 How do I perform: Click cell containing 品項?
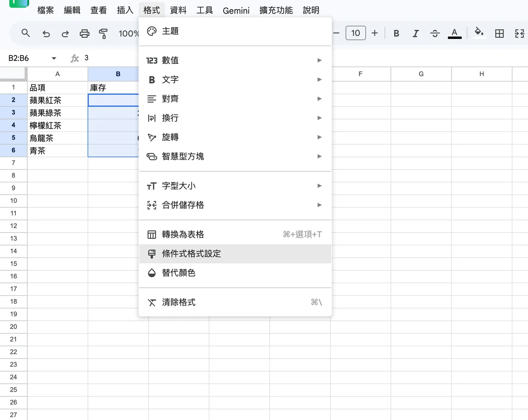(58, 88)
